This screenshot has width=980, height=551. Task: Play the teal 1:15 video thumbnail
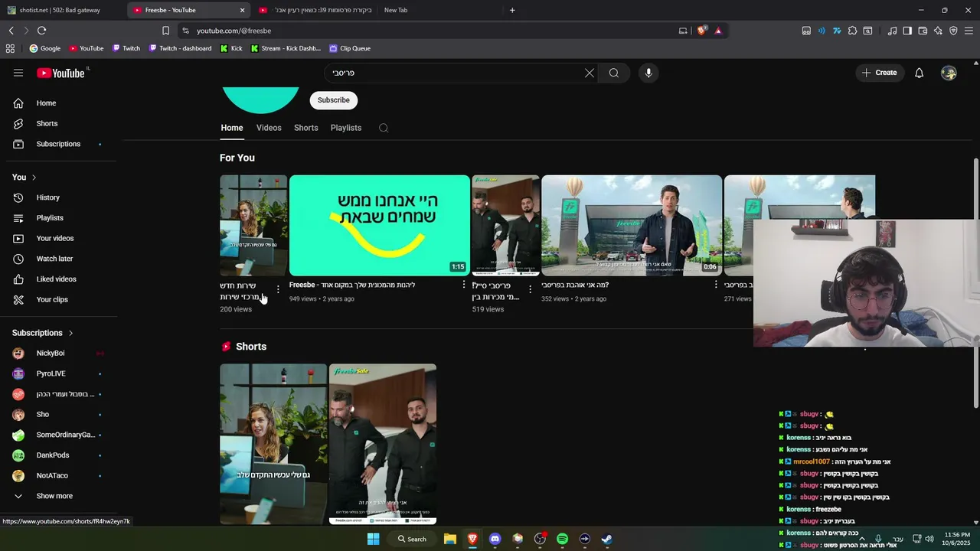click(380, 225)
